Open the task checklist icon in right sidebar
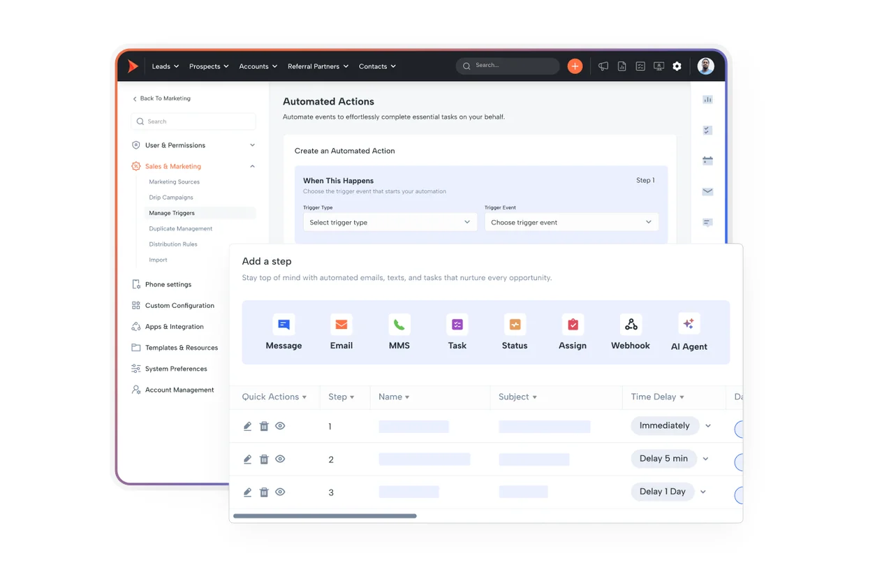Image resolution: width=882 pixels, height=588 pixels. pyautogui.click(x=707, y=131)
